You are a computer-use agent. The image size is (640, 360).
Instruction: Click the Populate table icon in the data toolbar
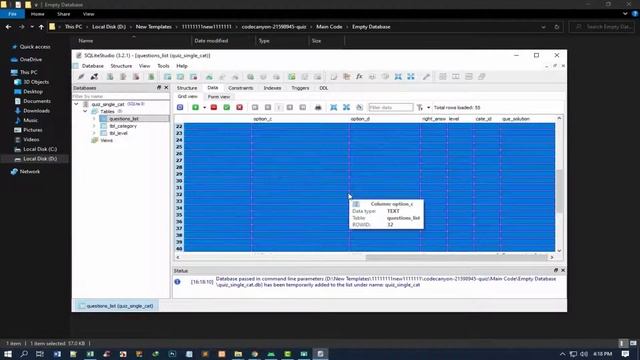[x=359, y=107]
